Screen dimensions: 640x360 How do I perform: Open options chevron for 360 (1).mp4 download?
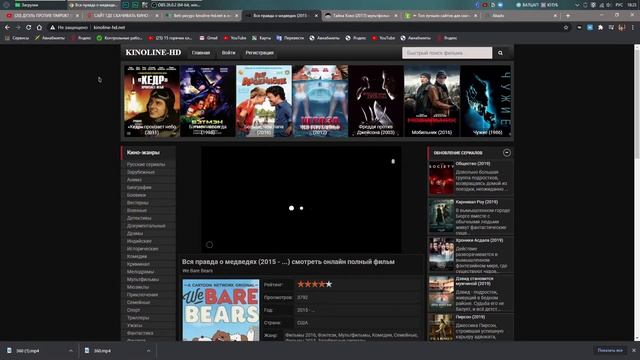pos(71,351)
